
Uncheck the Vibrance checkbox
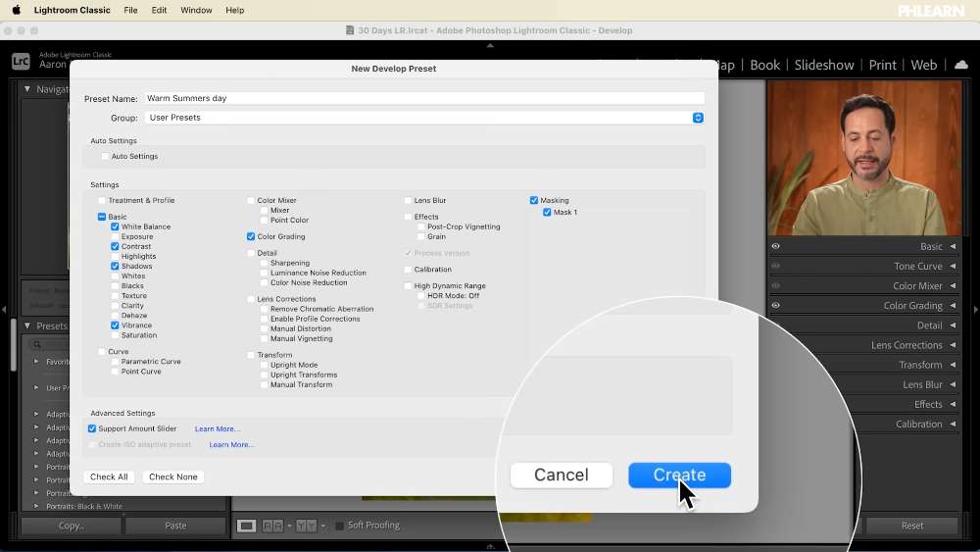(x=115, y=326)
